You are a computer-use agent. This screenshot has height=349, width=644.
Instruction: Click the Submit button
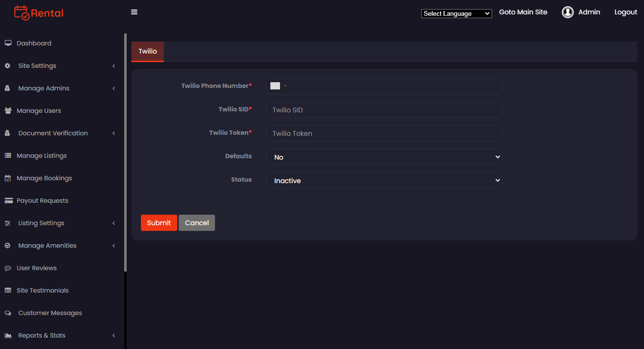[159, 223]
